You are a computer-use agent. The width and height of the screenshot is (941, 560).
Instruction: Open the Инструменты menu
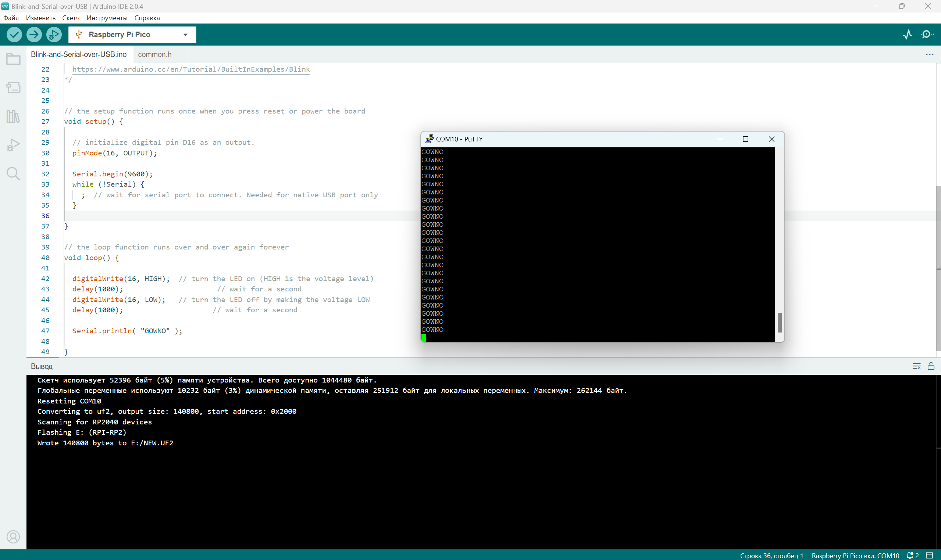[x=107, y=18]
